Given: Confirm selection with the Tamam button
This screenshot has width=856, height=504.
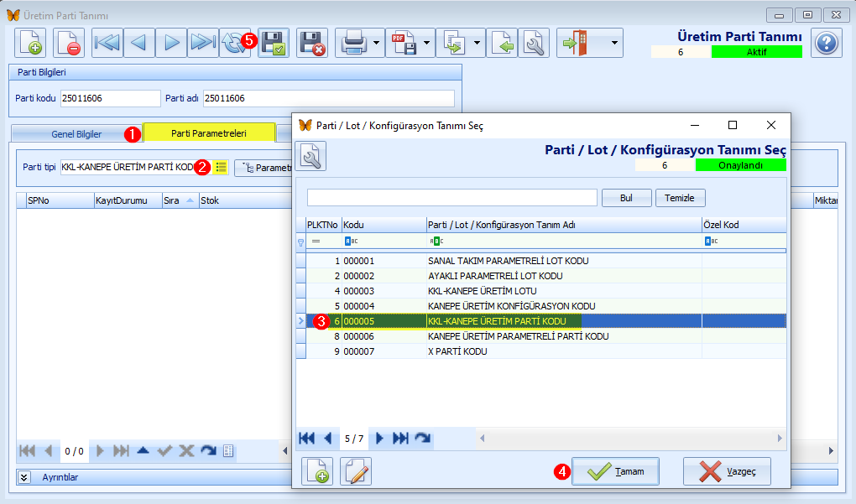Looking at the screenshot, I should tap(615, 471).
